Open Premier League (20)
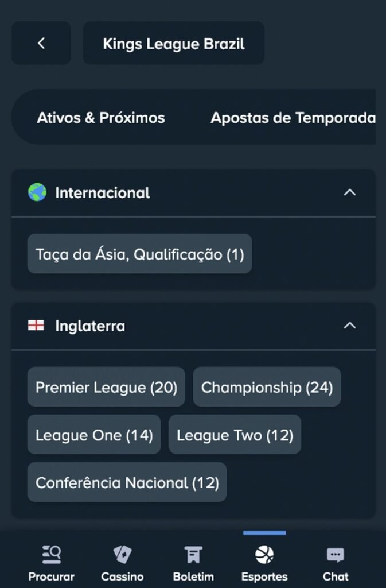The height and width of the screenshot is (588, 386). 106,387
